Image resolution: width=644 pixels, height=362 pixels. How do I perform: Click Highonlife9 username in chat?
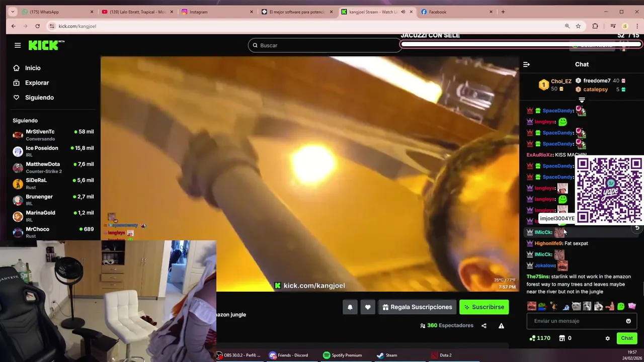click(x=548, y=243)
